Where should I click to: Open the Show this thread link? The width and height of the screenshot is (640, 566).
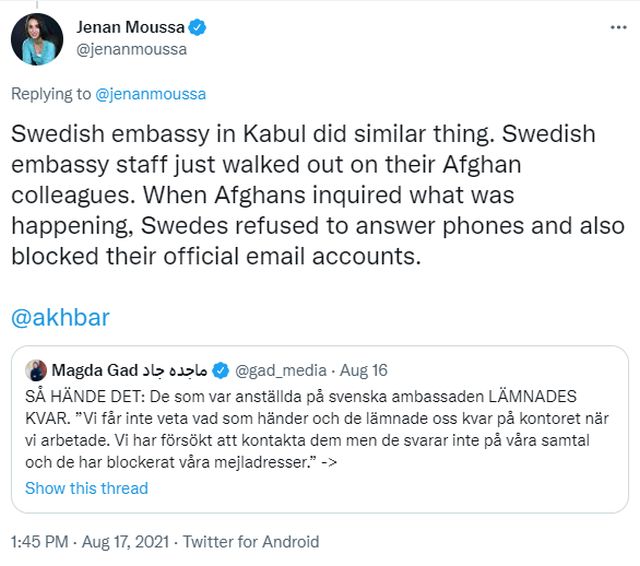(x=86, y=488)
